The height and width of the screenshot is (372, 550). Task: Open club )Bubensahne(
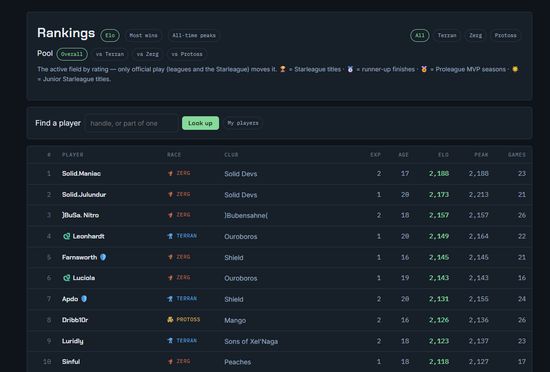(246, 216)
